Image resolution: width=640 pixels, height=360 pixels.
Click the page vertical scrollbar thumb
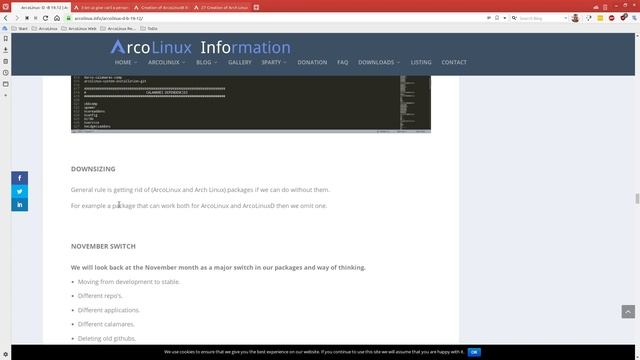point(637,198)
